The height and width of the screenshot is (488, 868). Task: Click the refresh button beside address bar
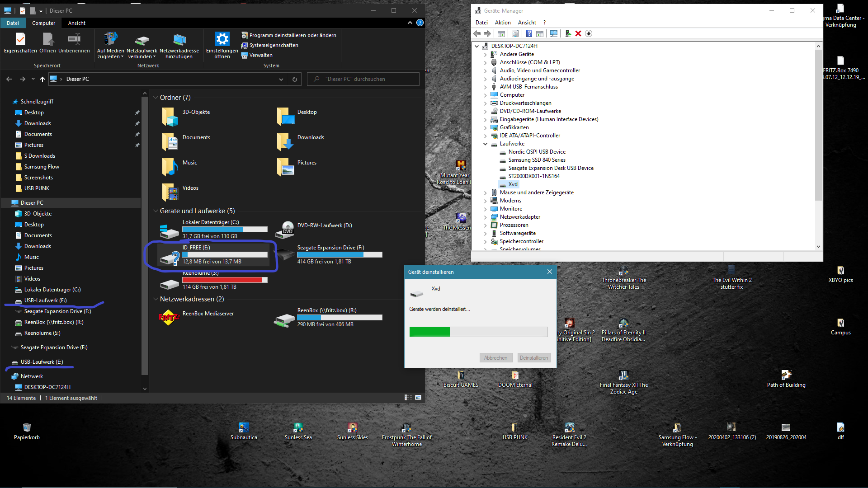[x=294, y=79]
